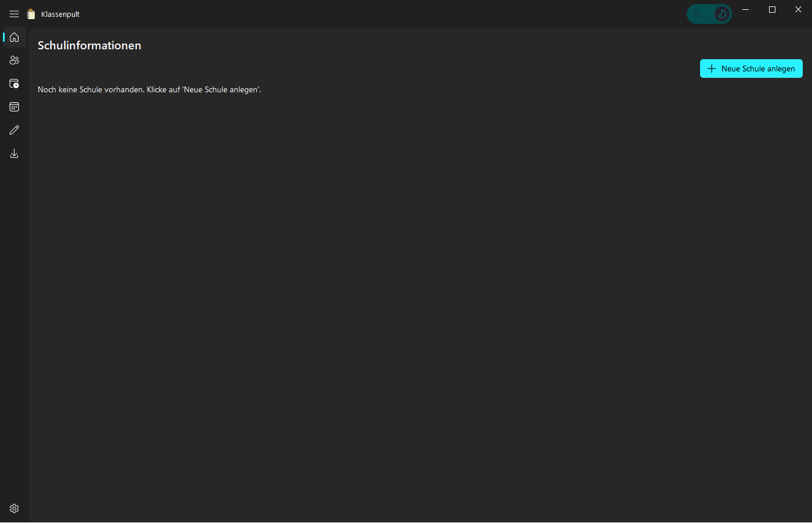This screenshot has width=812, height=523.
Task: Select the pencil edit sidebar icon
Action: click(14, 130)
